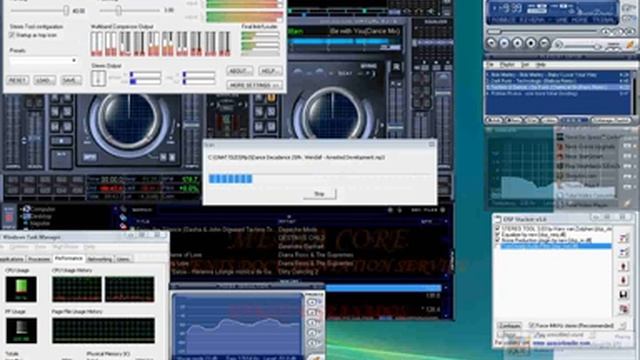Click the Computer icon in the DJ browser tree
Viewport: 640px width, 360px height.
[27, 209]
